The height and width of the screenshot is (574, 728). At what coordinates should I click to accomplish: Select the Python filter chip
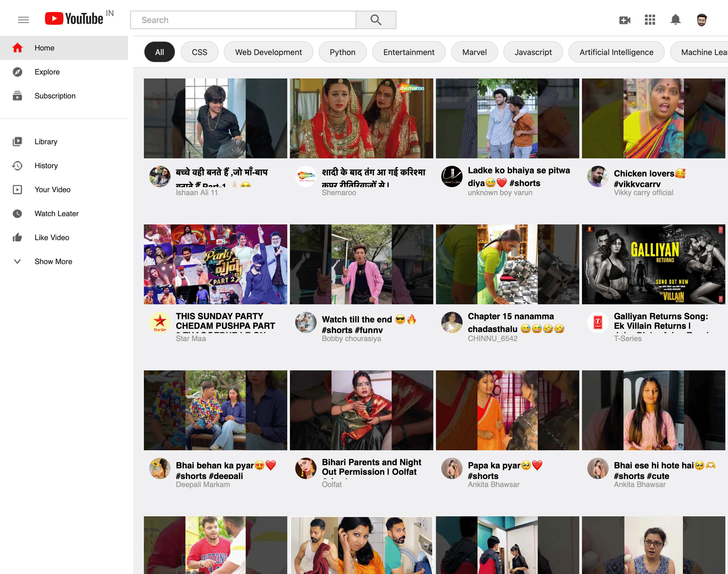pos(342,52)
